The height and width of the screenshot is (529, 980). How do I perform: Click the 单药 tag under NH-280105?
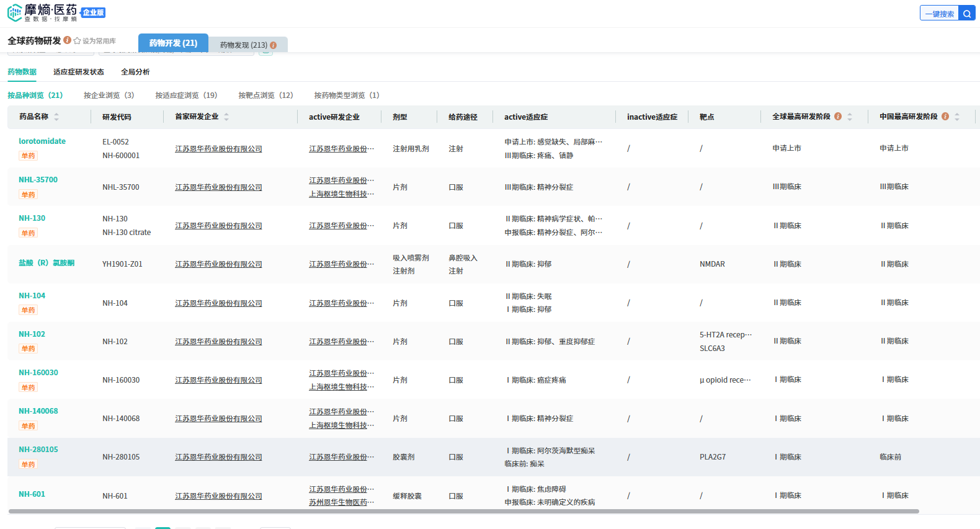[29, 465]
